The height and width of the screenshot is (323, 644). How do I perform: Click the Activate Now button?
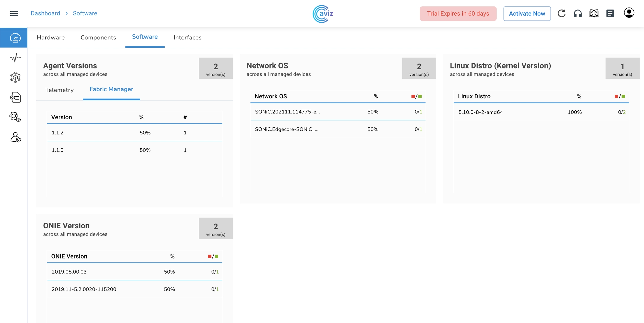(x=527, y=13)
